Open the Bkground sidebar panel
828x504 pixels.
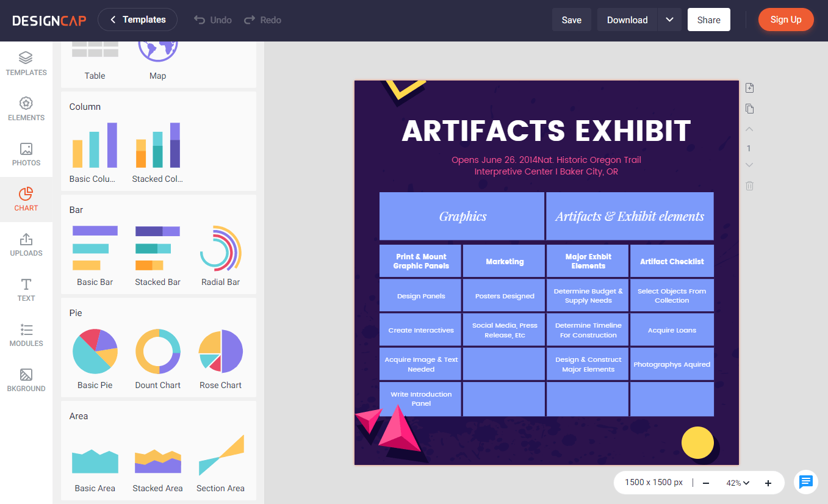26,380
